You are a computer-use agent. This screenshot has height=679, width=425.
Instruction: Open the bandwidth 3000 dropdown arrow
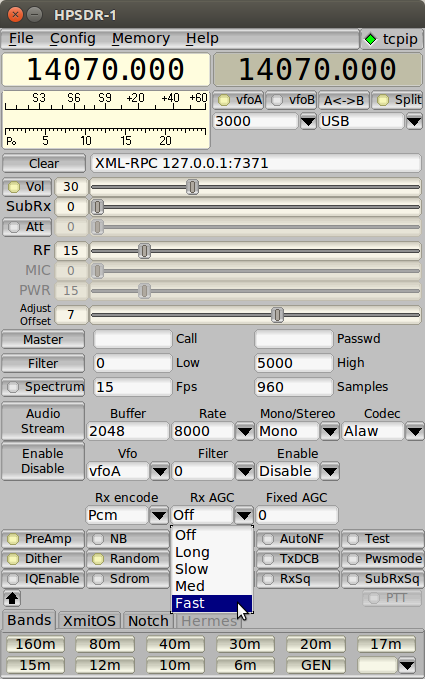pos(308,121)
